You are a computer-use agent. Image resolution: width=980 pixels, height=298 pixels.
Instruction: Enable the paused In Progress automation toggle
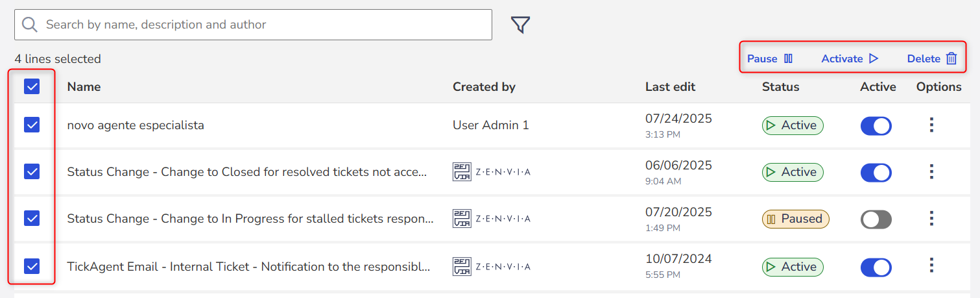click(x=876, y=219)
